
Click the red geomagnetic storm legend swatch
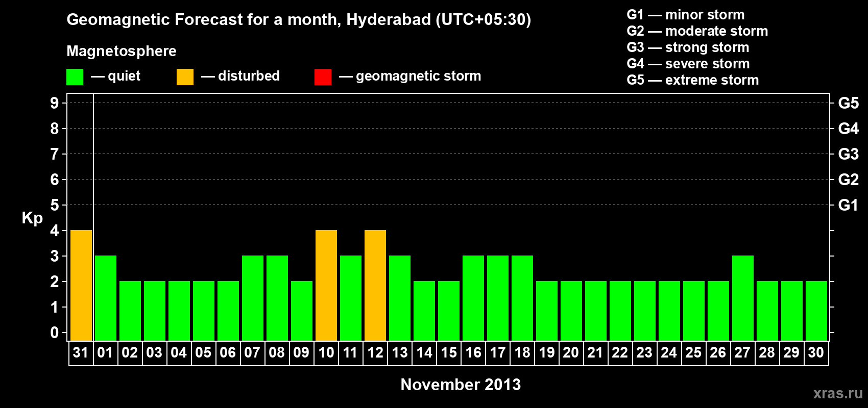[x=323, y=77]
